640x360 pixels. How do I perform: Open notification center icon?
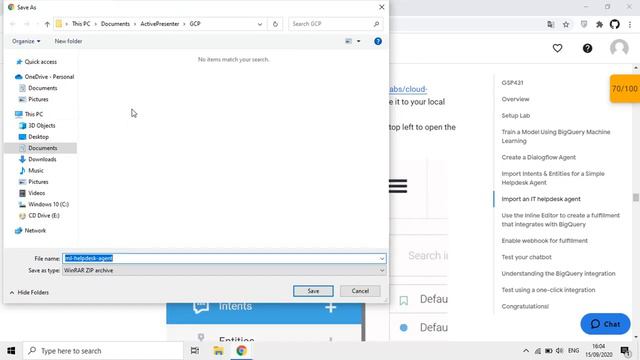coord(625,351)
